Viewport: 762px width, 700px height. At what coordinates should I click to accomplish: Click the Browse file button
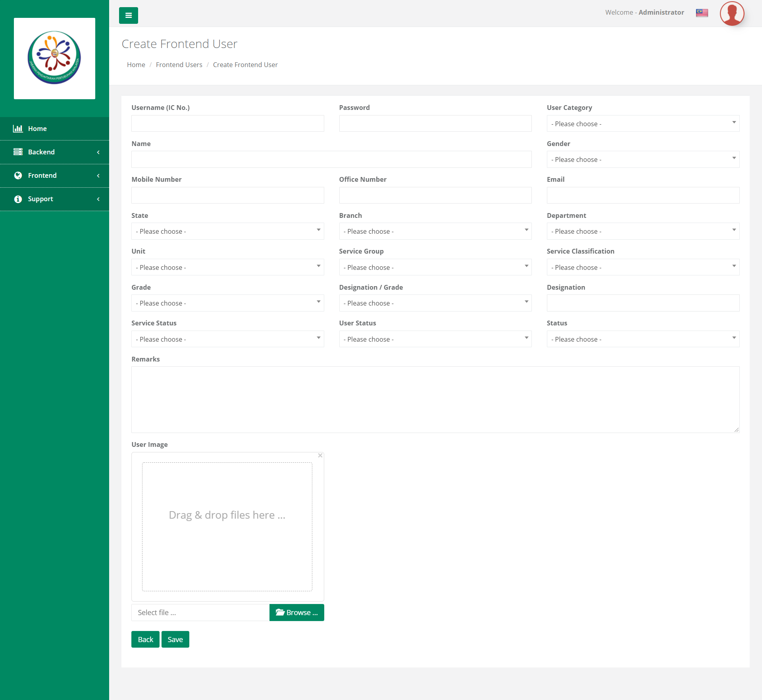(x=296, y=612)
